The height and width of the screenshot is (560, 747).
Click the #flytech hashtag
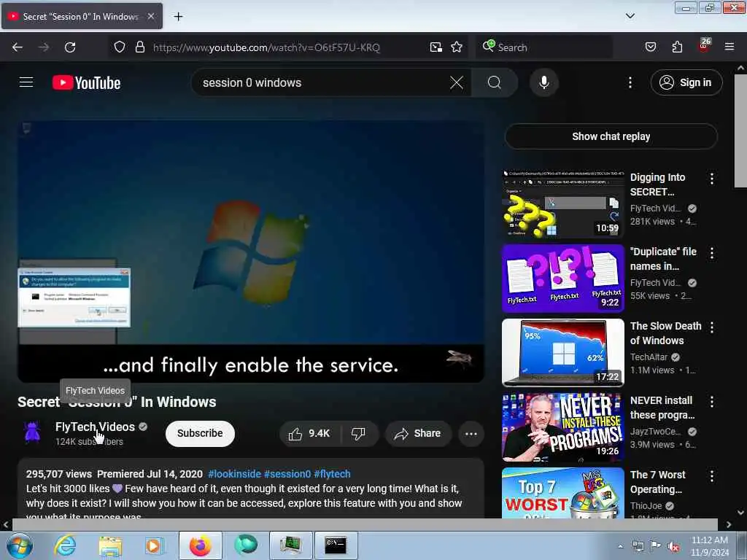[332, 474]
